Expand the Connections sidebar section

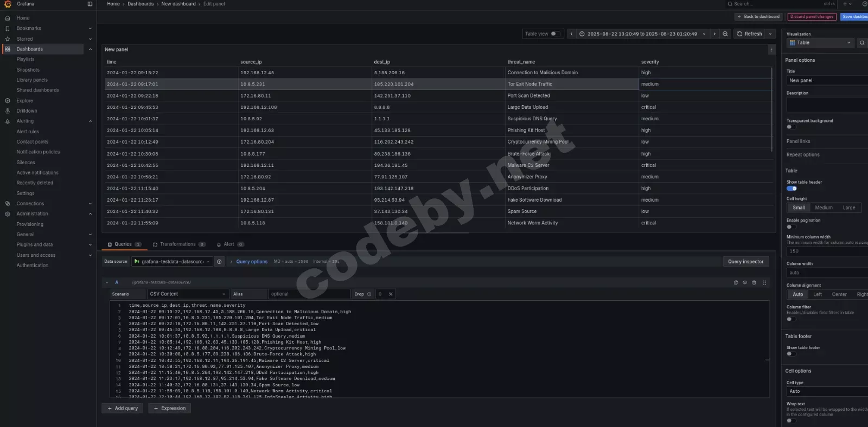90,204
